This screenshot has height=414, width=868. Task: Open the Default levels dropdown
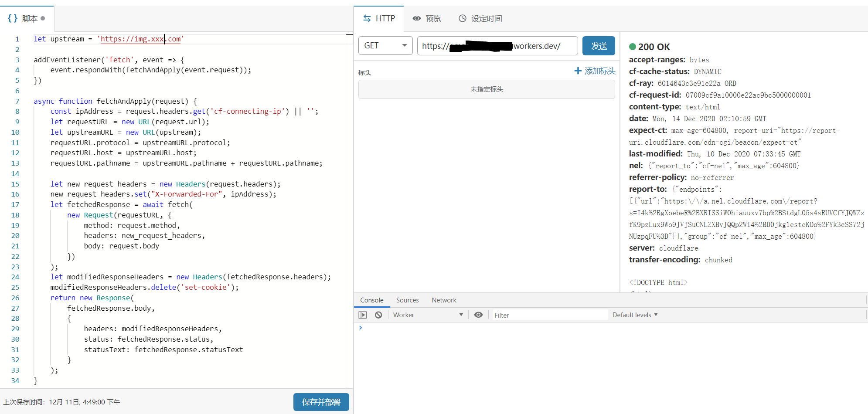634,315
